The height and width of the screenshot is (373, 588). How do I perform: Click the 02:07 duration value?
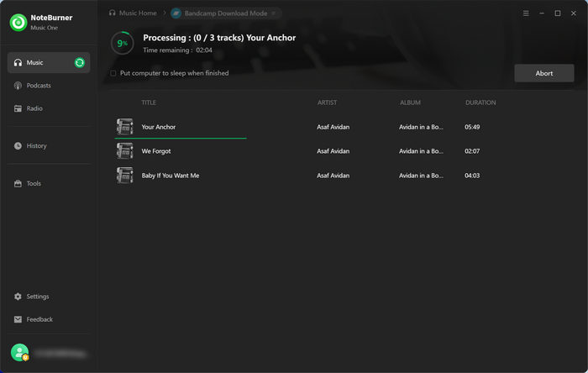point(472,151)
